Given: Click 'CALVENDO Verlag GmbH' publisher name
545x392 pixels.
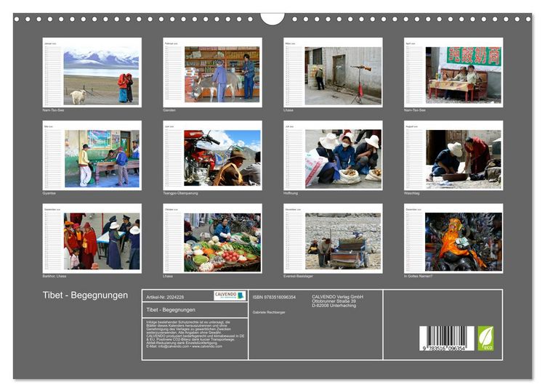Looking at the screenshot, I should 337,297.
